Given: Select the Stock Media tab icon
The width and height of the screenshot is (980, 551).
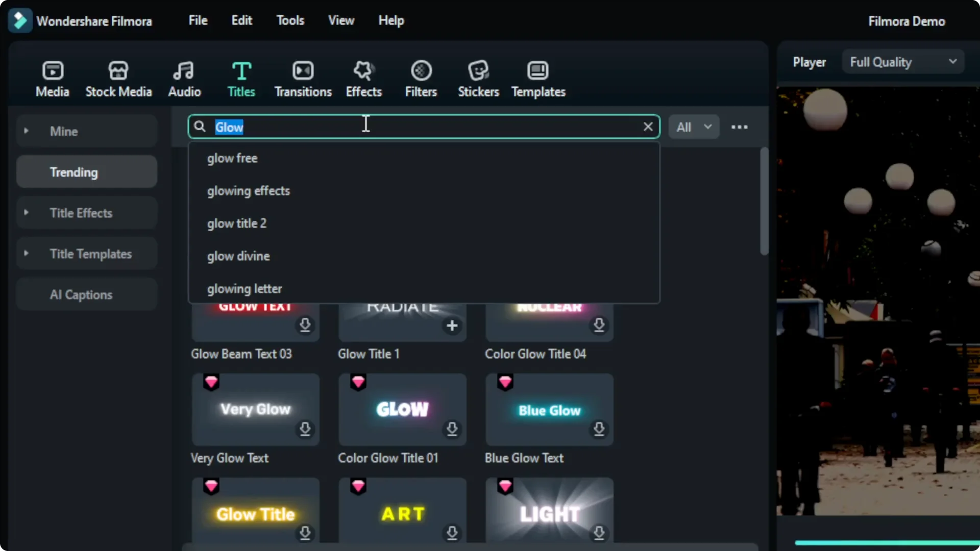Looking at the screenshot, I should tap(118, 78).
